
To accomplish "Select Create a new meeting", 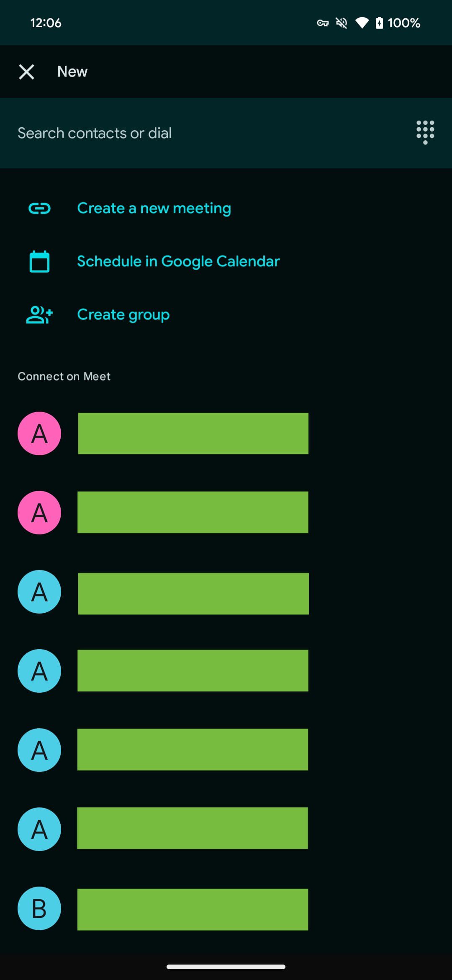I will pos(154,208).
